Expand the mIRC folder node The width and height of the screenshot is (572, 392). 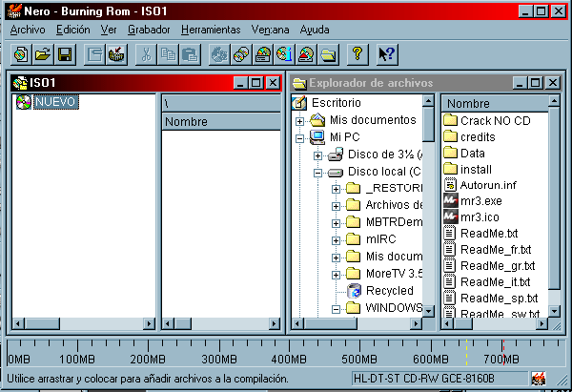point(336,240)
